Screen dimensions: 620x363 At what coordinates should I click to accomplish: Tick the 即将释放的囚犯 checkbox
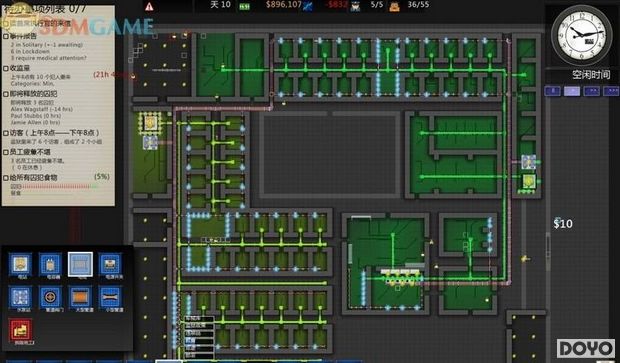tap(6, 94)
